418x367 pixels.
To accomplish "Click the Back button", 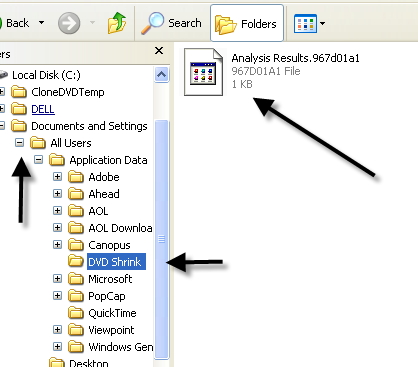I will click(x=15, y=23).
